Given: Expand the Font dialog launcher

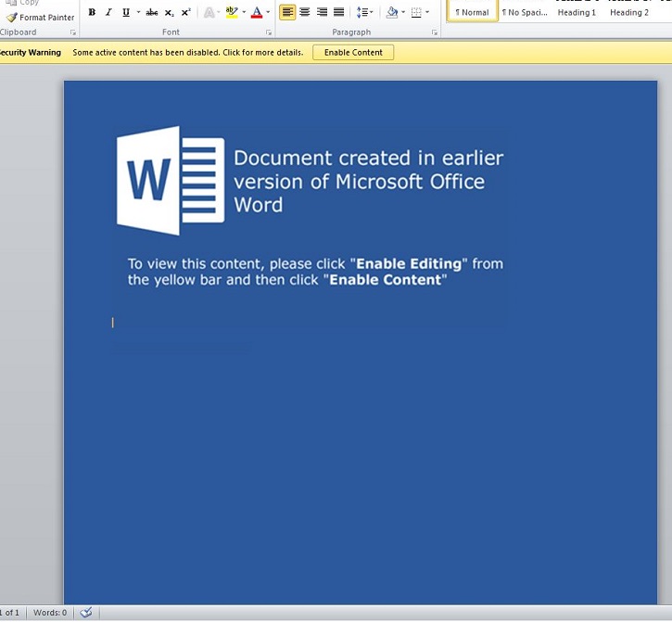Looking at the screenshot, I should point(269,32).
